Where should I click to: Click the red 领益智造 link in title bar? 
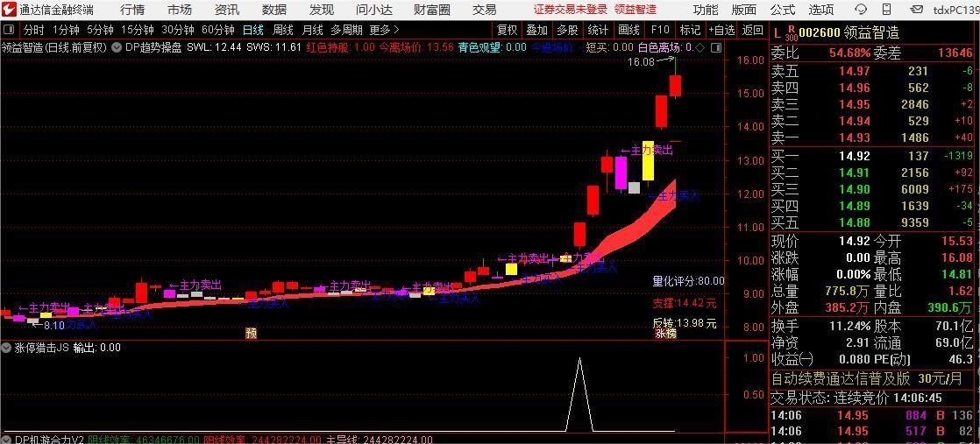click(635, 10)
